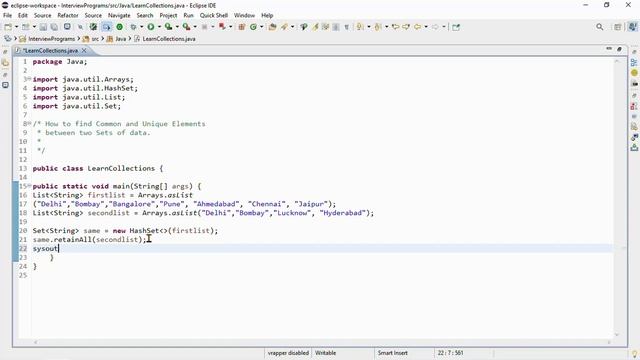Open the dropdown arrow beside the Coverage icon
The image size is (640, 360).
pos(177,27)
